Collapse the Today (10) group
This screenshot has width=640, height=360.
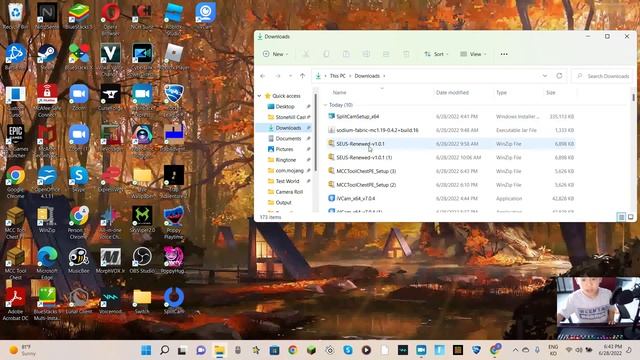pyautogui.click(x=325, y=105)
